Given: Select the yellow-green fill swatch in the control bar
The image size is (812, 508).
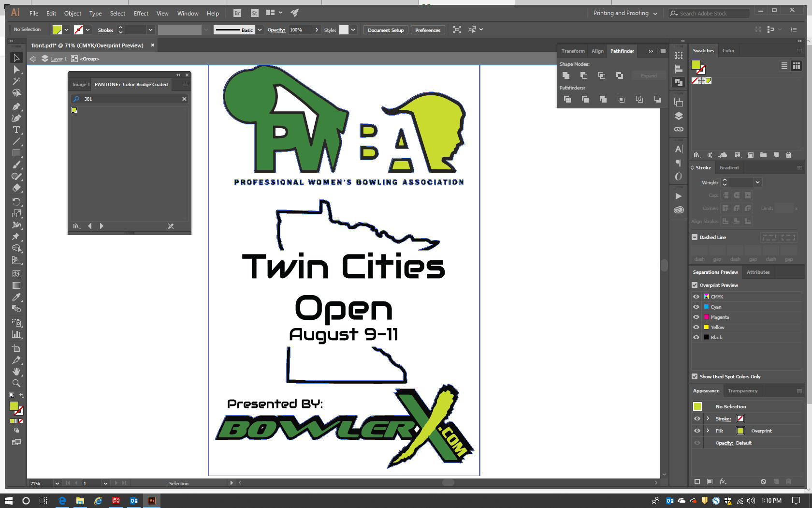Looking at the screenshot, I should pyautogui.click(x=58, y=30).
